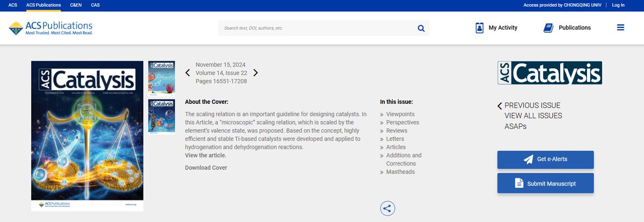Open the main issue cover image
Screen dimensions: 644x222
point(87,135)
